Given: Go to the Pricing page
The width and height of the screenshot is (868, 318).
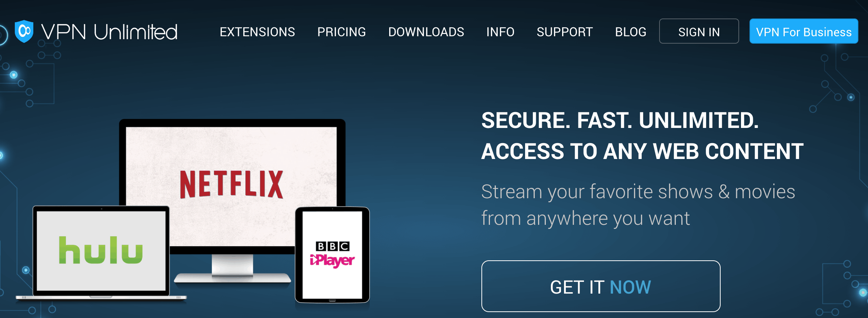Looking at the screenshot, I should [x=341, y=32].
